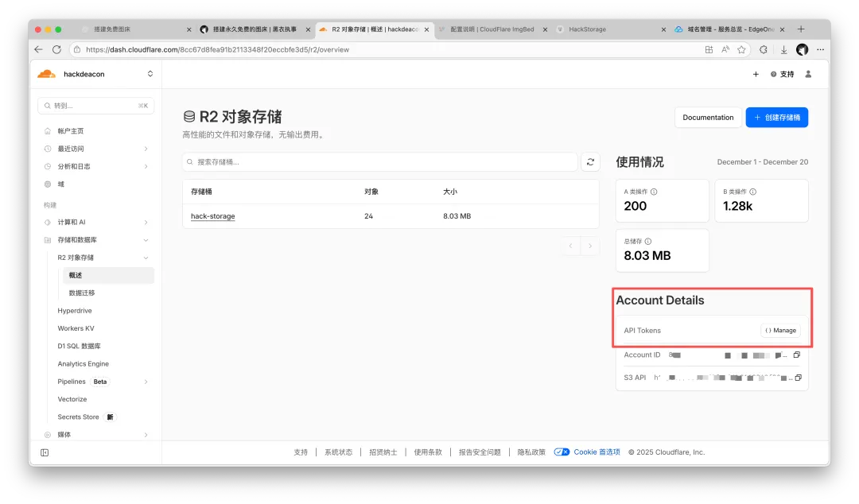Copy the Account ID
The width and height of the screenshot is (859, 504).
pyautogui.click(x=796, y=355)
